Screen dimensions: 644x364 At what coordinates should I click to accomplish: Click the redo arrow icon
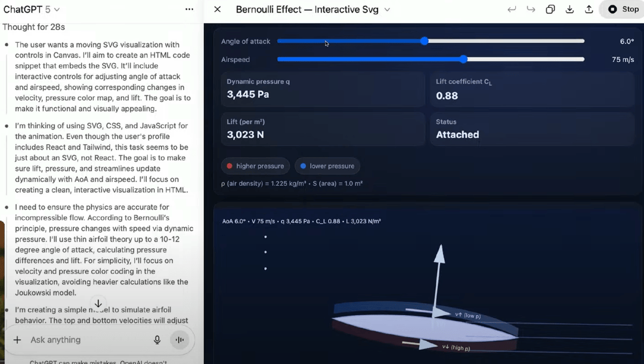pos(531,10)
